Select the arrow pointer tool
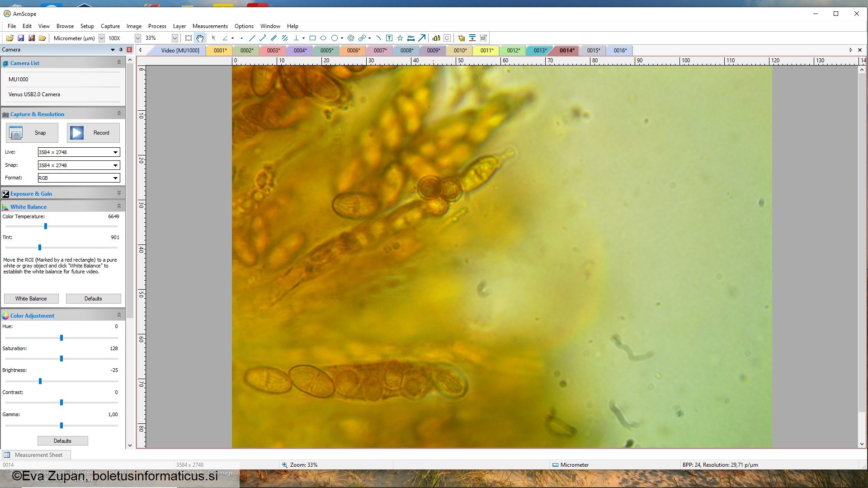 coord(213,38)
